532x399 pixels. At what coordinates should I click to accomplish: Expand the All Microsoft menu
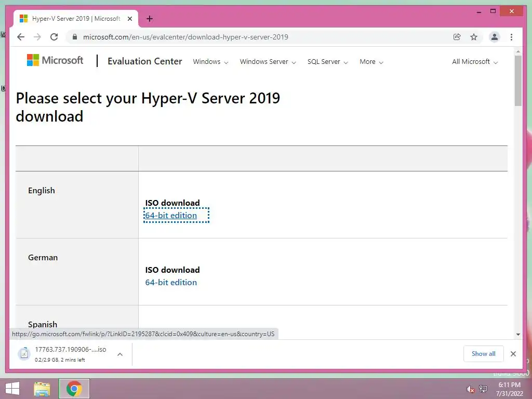(x=475, y=62)
